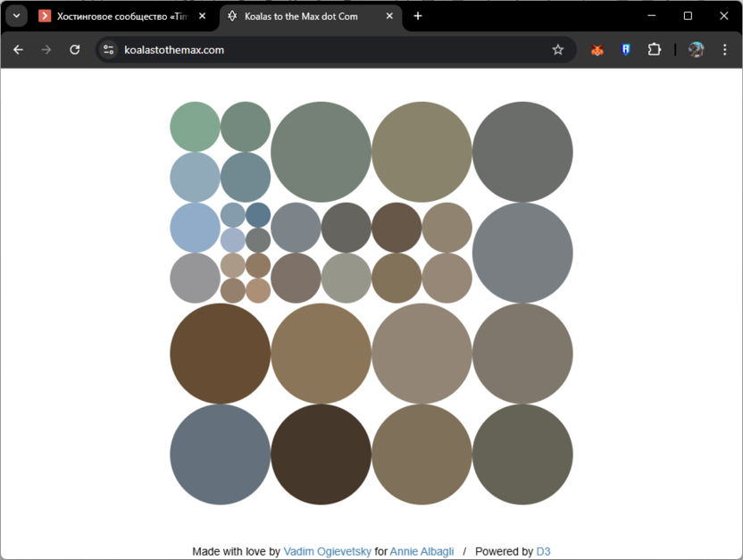
Task: Follow the D3 link
Action: tap(543, 551)
